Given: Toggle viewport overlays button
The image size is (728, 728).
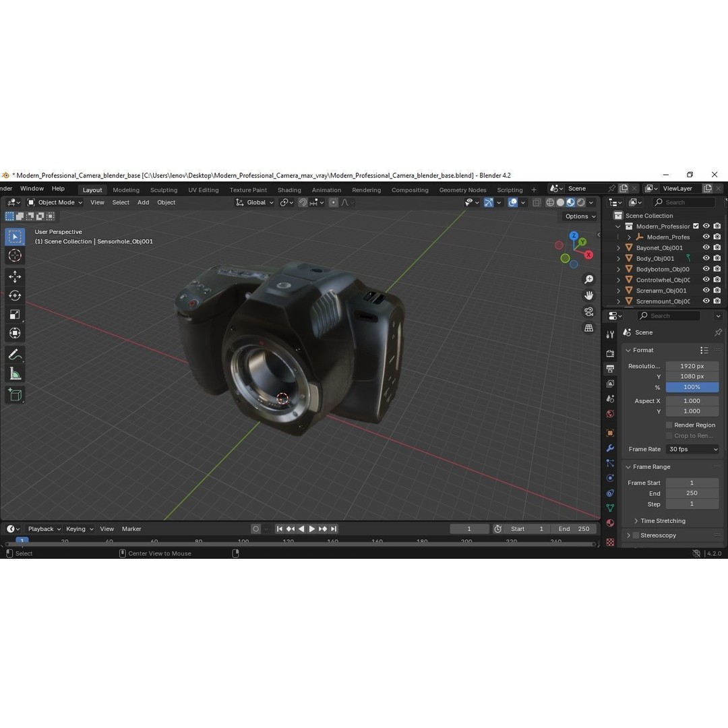Looking at the screenshot, I should [x=512, y=202].
